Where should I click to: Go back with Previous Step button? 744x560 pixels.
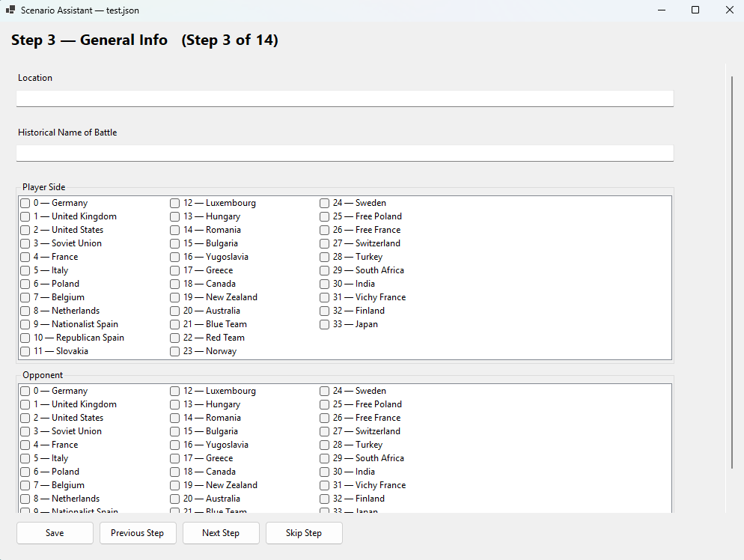pos(138,533)
